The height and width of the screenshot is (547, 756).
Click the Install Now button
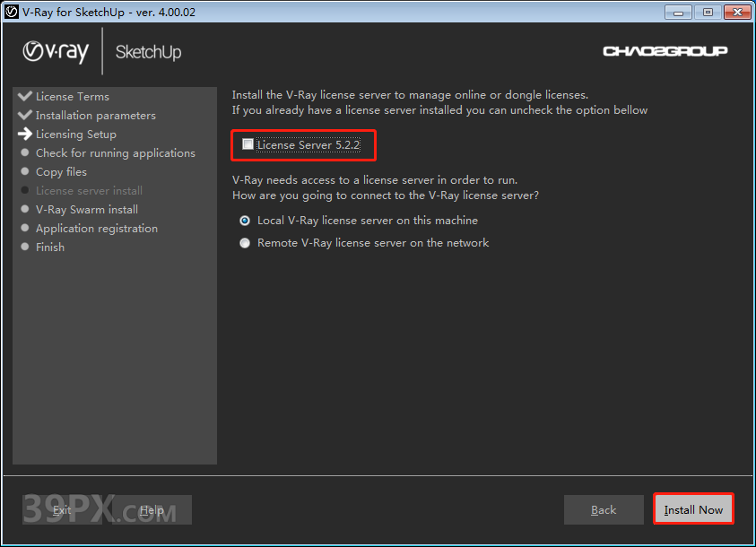pyautogui.click(x=693, y=509)
